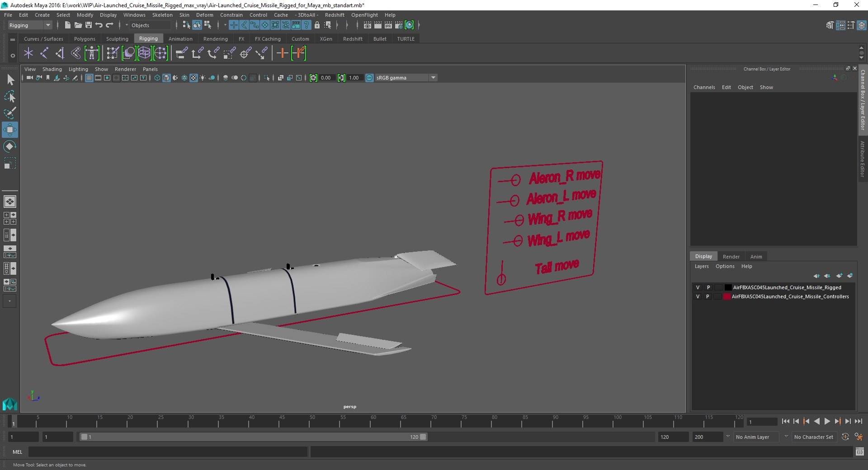This screenshot has width=868, height=470.
Task: Click the Set Key shelf icon
Action: 282,53
